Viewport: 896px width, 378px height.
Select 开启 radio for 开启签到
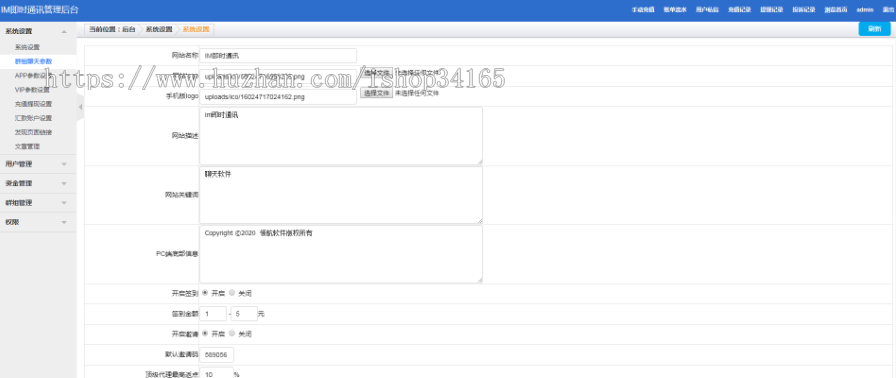205,293
